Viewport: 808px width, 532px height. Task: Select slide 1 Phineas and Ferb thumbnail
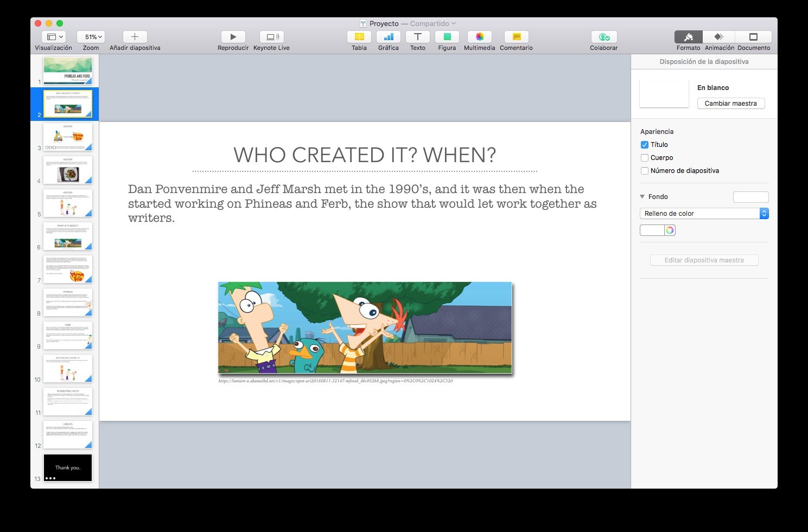pyautogui.click(x=68, y=70)
